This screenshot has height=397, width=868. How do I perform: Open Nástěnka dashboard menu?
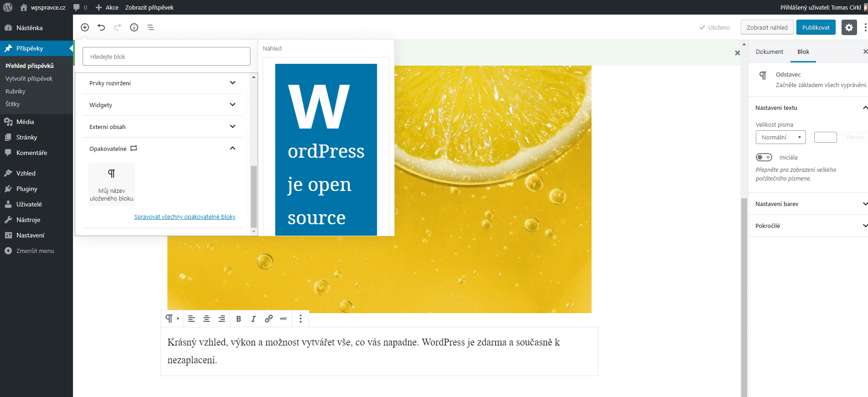click(x=36, y=28)
